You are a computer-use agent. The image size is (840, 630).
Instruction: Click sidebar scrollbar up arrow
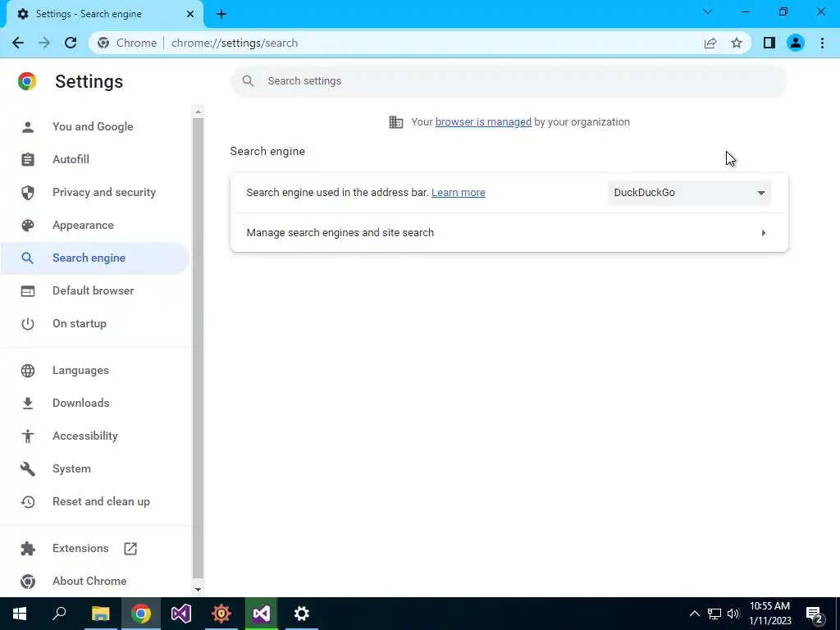[x=199, y=112]
